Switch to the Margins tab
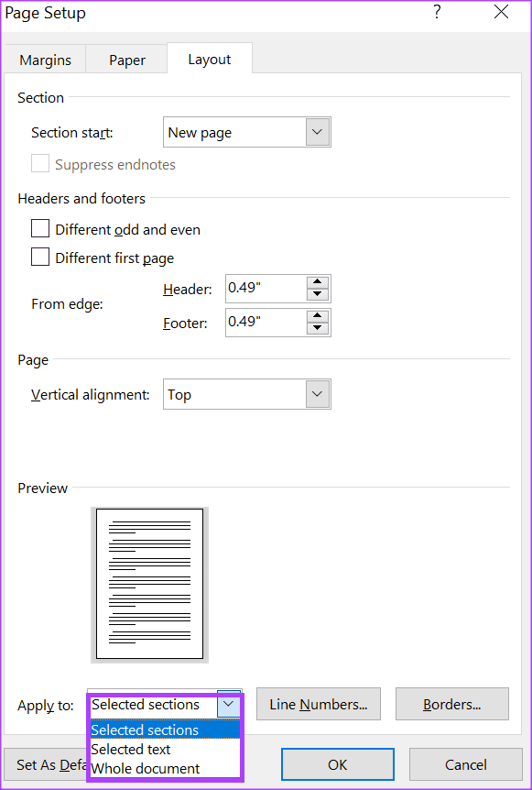 pyautogui.click(x=44, y=59)
